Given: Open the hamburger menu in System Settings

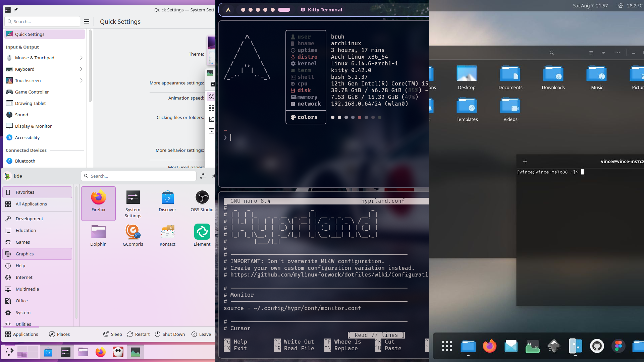Looking at the screenshot, I should coord(87,21).
